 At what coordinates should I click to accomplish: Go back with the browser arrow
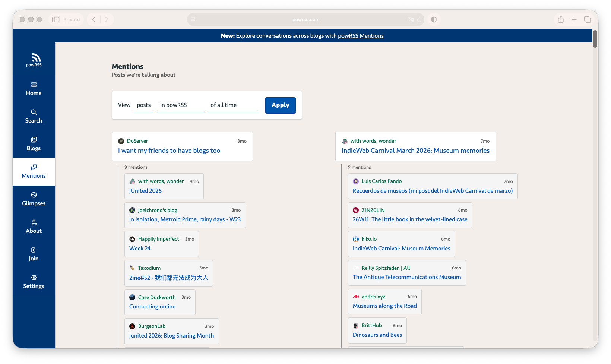tap(94, 19)
